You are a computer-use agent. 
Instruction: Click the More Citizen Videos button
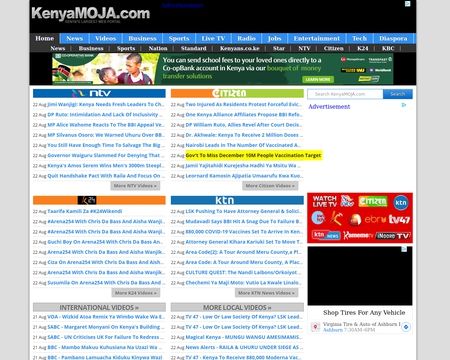pos(270,186)
